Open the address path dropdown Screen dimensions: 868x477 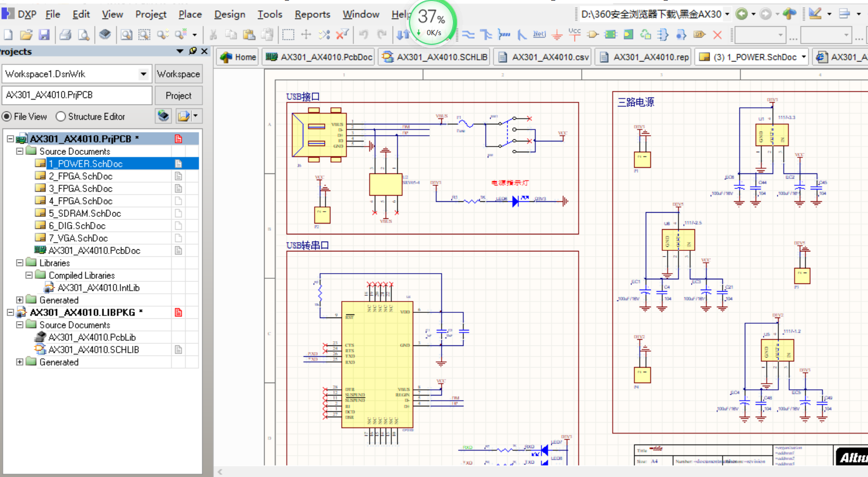(727, 14)
